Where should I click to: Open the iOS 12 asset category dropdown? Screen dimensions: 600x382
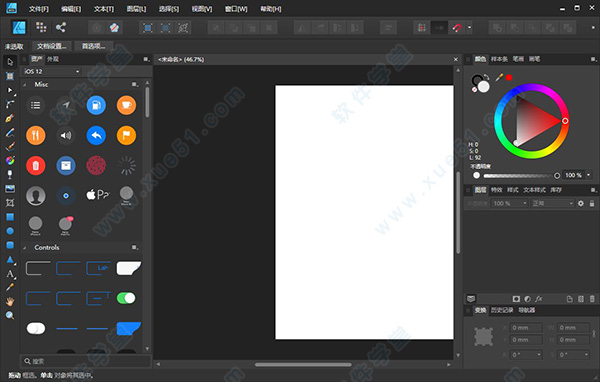coord(52,72)
